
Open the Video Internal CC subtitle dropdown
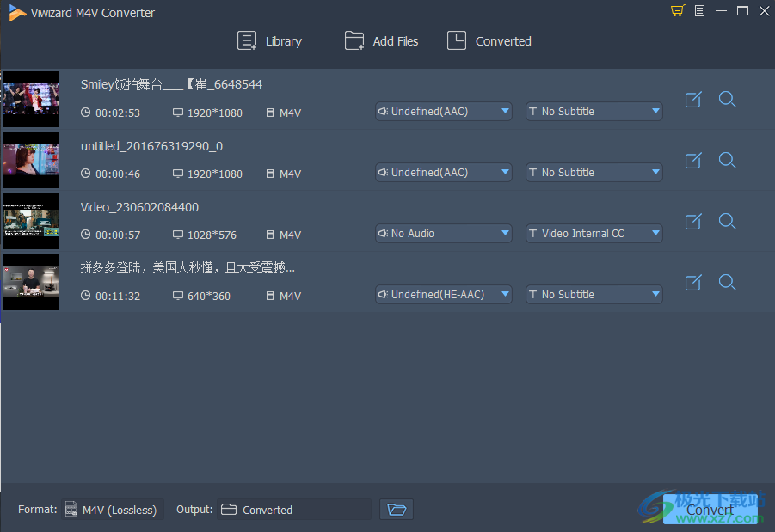(x=594, y=233)
